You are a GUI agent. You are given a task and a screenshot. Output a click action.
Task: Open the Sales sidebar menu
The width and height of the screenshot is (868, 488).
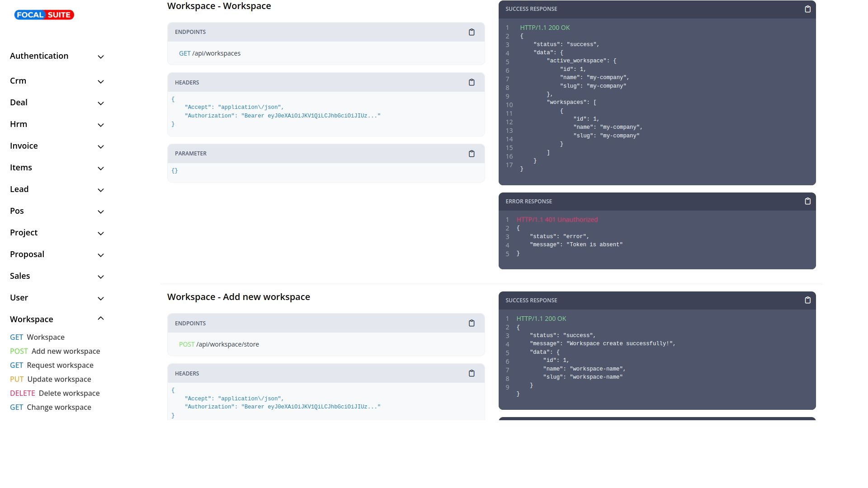pos(57,276)
